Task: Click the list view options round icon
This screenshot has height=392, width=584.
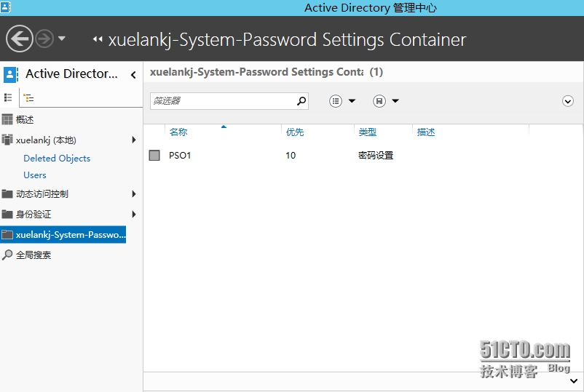Action: click(336, 101)
